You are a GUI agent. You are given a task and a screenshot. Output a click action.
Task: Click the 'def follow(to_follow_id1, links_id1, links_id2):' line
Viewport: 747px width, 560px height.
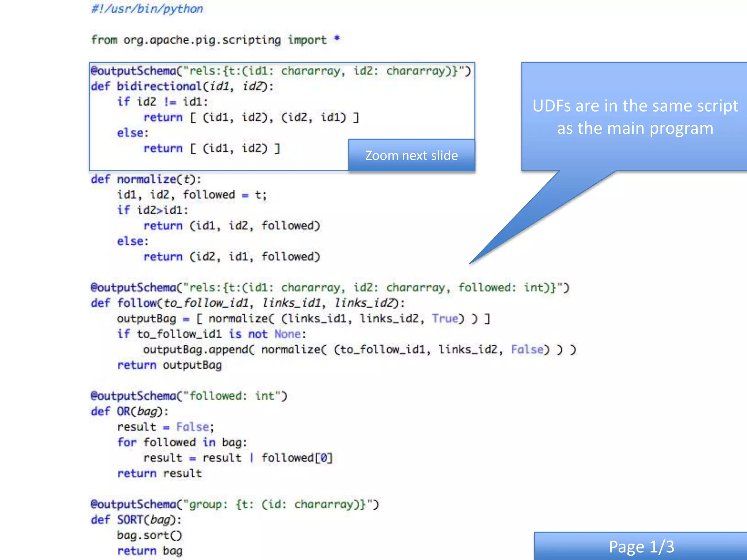(x=248, y=303)
